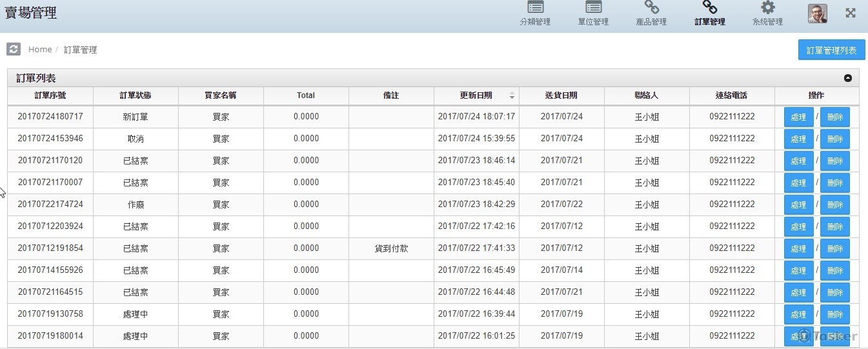This screenshot has width=868, height=349.
Task: Click 處理 for order 20170724180717
Action: tap(798, 117)
